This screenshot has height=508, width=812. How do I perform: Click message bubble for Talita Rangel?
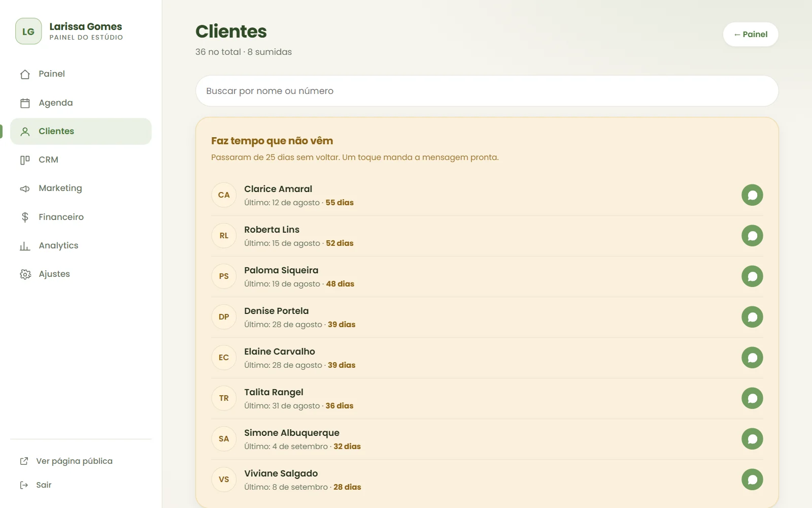click(x=752, y=398)
